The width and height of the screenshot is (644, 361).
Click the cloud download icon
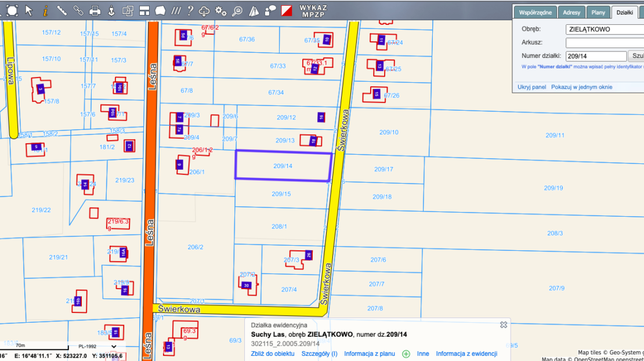[204, 10]
